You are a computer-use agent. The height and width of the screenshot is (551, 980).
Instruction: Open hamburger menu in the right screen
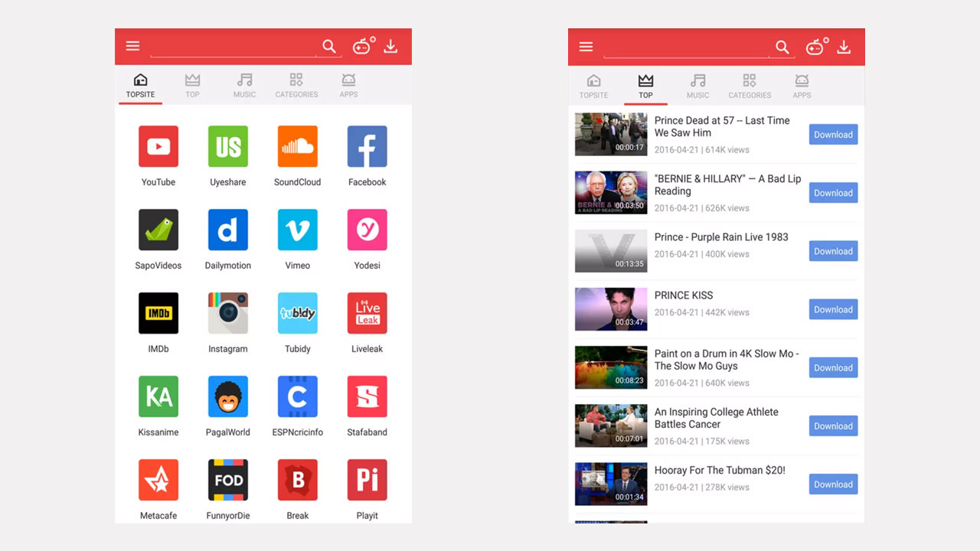(x=586, y=47)
